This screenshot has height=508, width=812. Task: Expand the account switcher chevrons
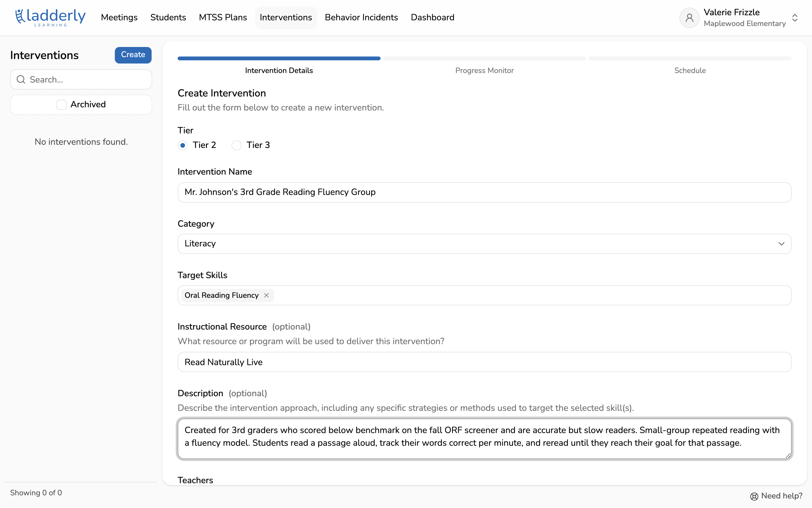(x=794, y=18)
